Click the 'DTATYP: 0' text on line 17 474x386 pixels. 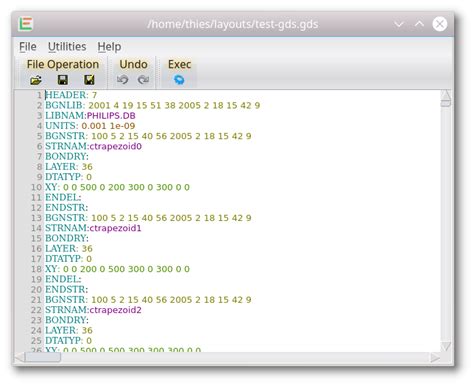tap(68, 259)
